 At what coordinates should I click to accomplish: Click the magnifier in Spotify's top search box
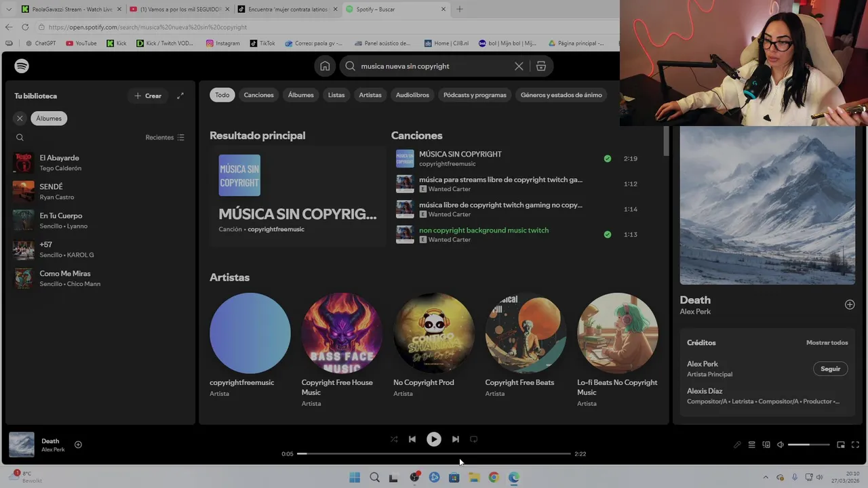click(350, 66)
